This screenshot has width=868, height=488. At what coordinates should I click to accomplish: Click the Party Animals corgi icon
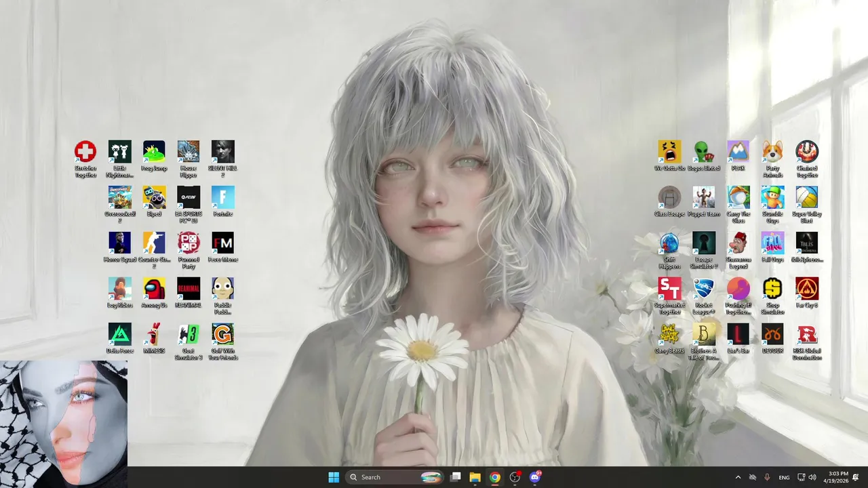[x=772, y=152]
